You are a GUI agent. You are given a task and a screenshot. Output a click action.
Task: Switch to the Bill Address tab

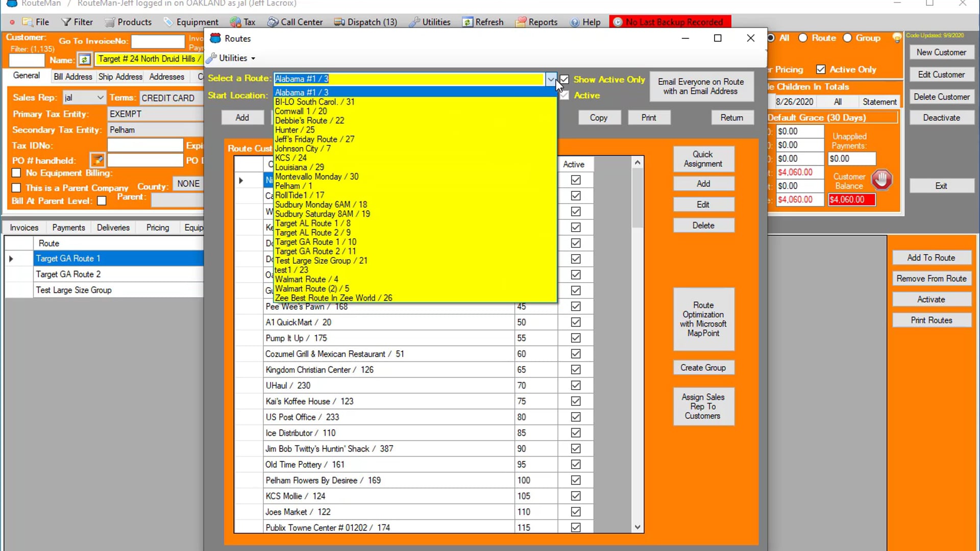73,77
